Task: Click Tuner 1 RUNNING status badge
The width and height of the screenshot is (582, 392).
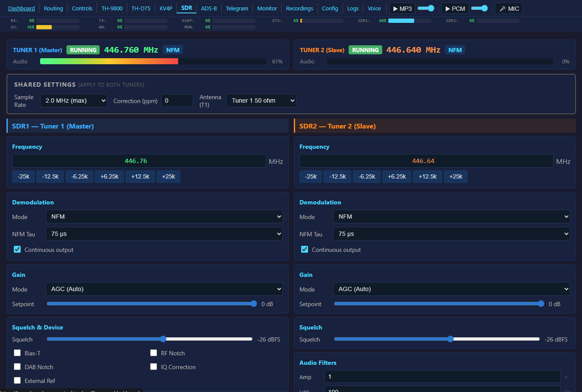Action: (x=83, y=50)
